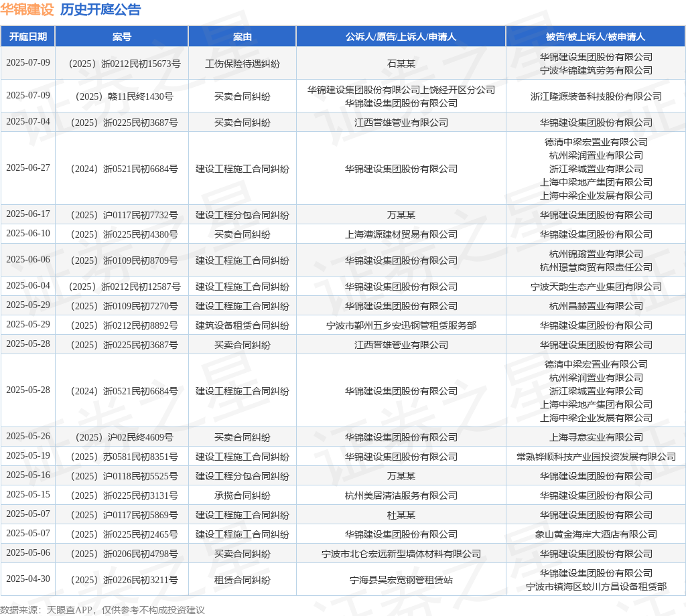Viewport: 686px width, 616px height.
Task: Click case number (2025)浙0225民初4380号
Action: point(124,235)
